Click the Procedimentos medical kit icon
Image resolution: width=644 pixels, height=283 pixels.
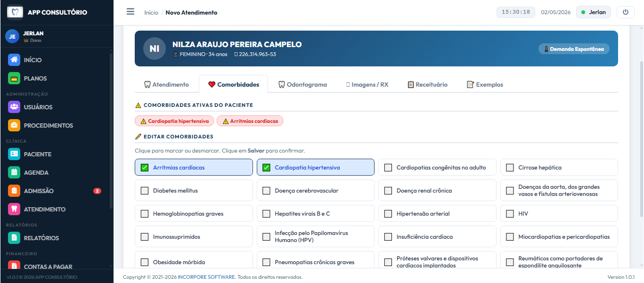pos(14,125)
